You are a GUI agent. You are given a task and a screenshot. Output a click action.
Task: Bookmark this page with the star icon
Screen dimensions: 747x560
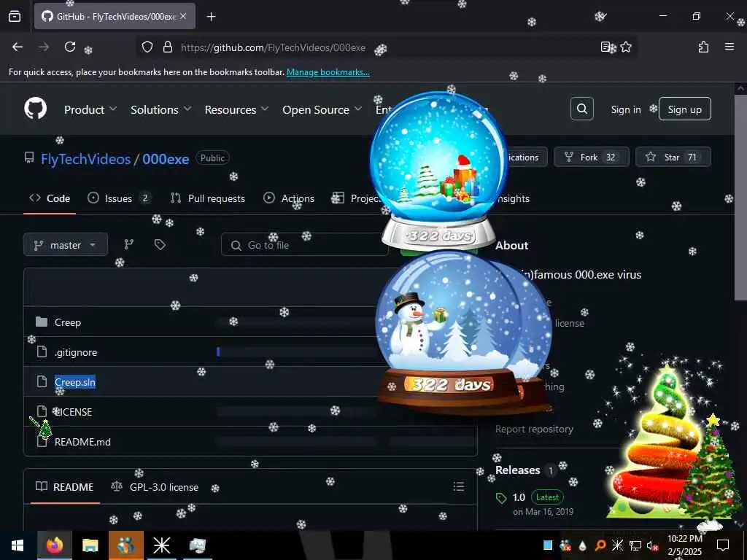[626, 47]
